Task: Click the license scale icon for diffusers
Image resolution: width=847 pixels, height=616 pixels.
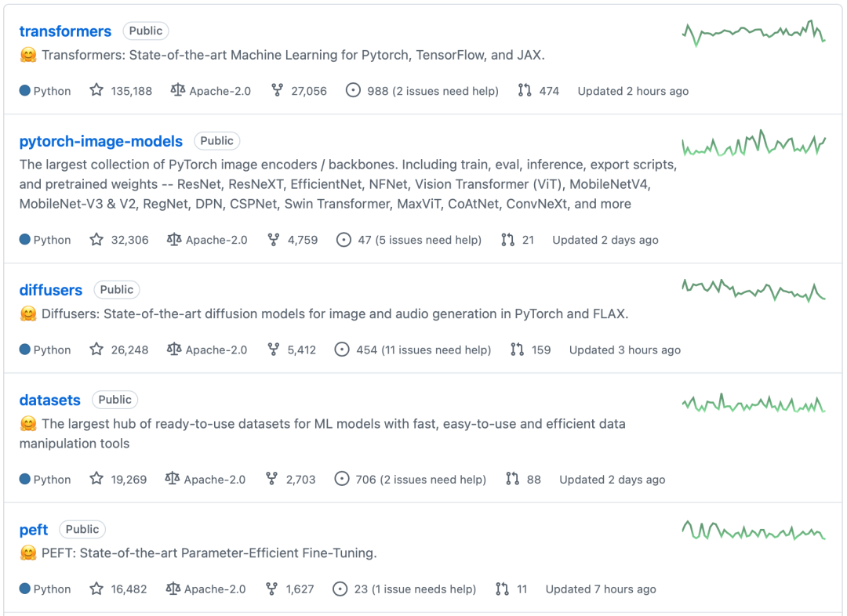Action: tap(174, 350)
